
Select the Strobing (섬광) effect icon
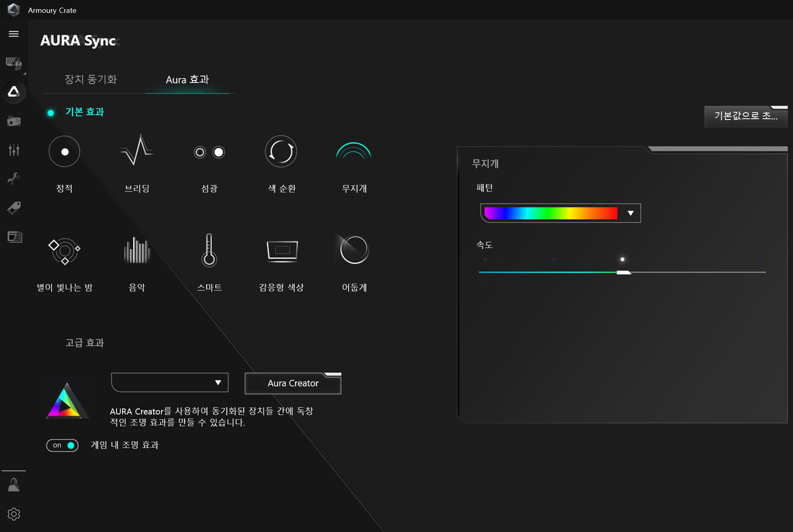209,152
